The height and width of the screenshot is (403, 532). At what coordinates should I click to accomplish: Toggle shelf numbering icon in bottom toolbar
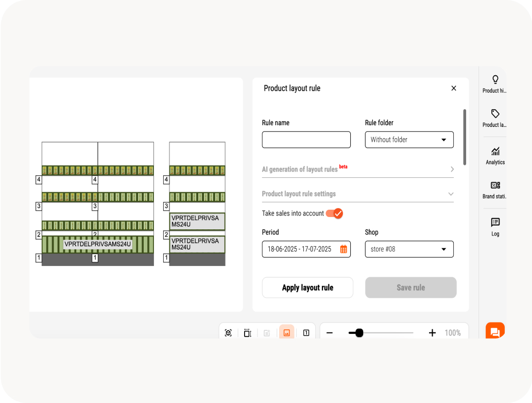pyautogui.click(x=306, y=333)
